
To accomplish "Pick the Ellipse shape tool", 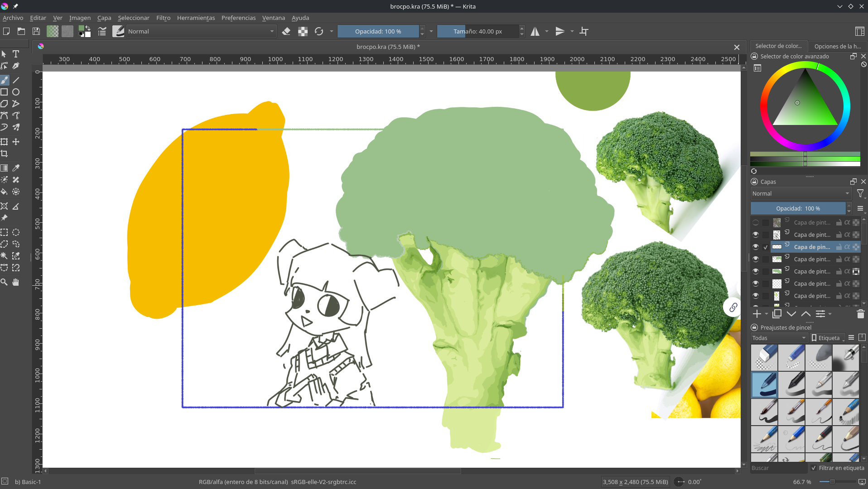I will [x=16, y=92].
